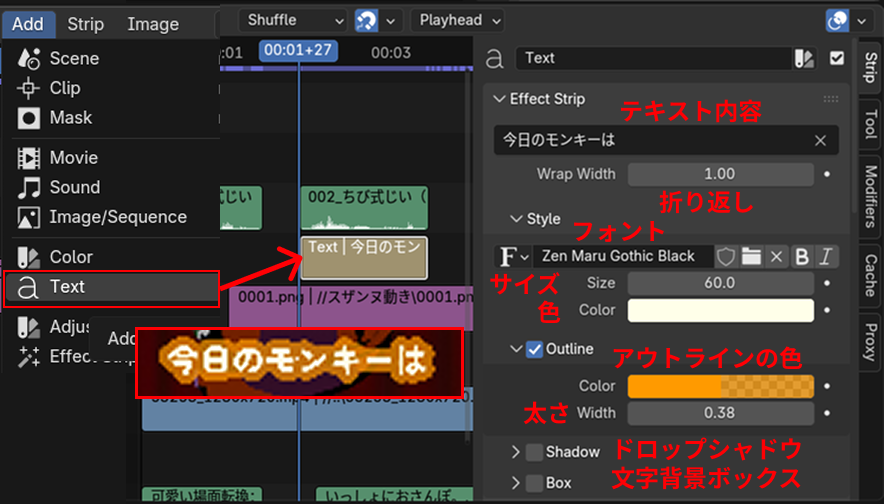884x504 pixels.
Task: Select Text from the Add menu
Action: [x=110, y=287]
